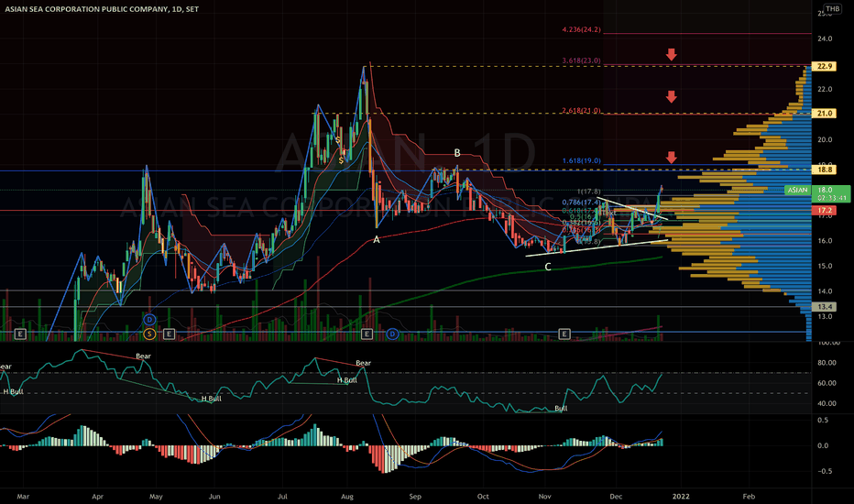Click the 15.0 tick on the price axis
The image size is (854, 504).
[x=825, y=266]
